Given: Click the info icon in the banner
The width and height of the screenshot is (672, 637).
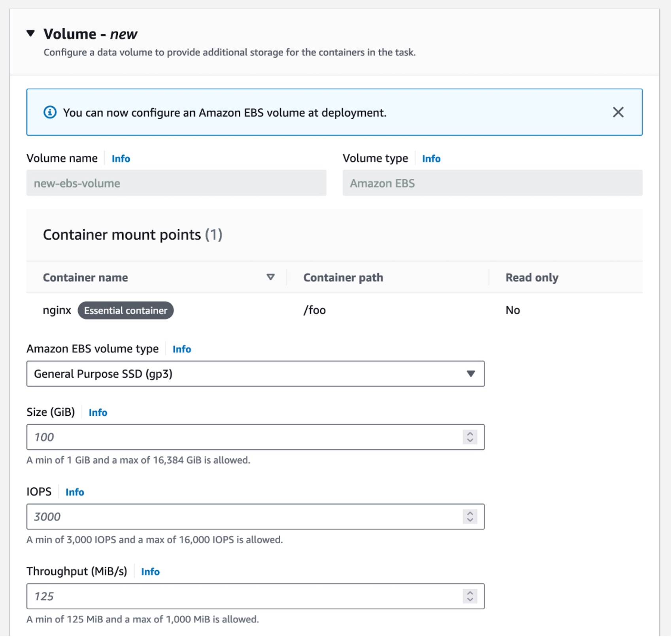Looking at the screenshot, I should 50,112.
